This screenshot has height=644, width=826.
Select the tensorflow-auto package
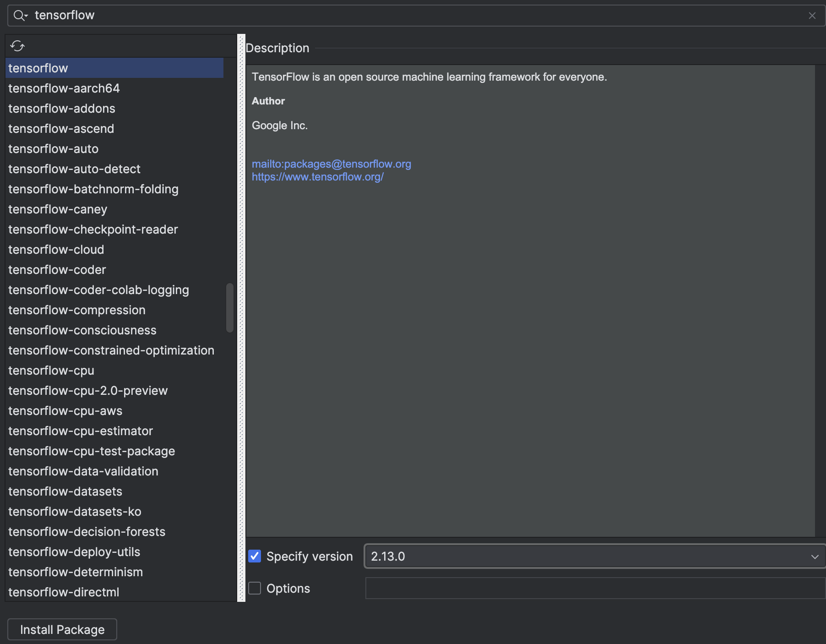coord(114,148)
